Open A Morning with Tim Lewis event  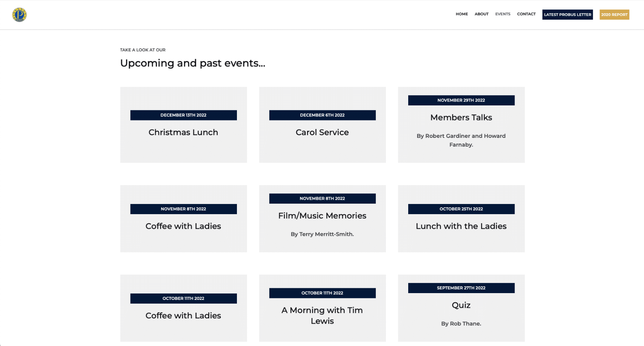point(322,315)
